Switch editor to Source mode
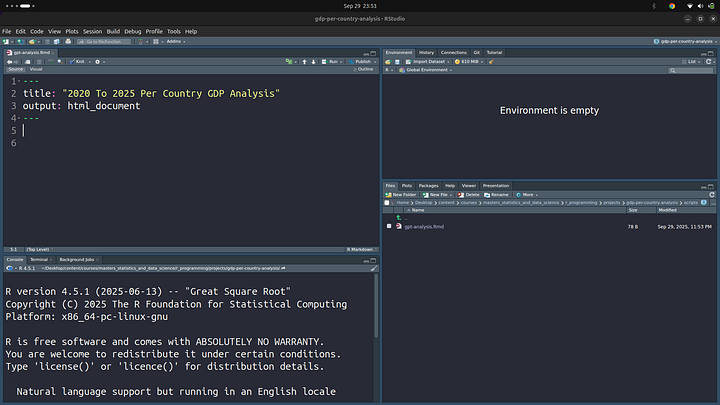The image size is (720, 405). coord(15,69)
